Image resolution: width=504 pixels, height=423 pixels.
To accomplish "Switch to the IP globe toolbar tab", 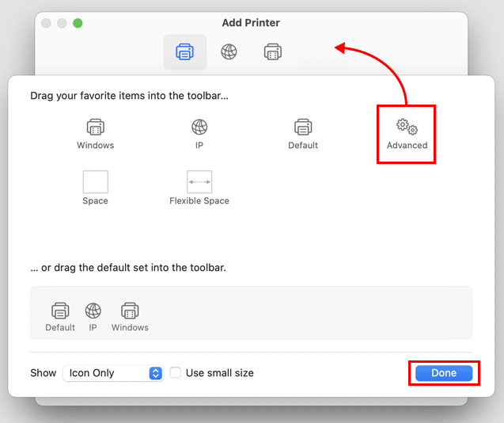I will point(229,52).
